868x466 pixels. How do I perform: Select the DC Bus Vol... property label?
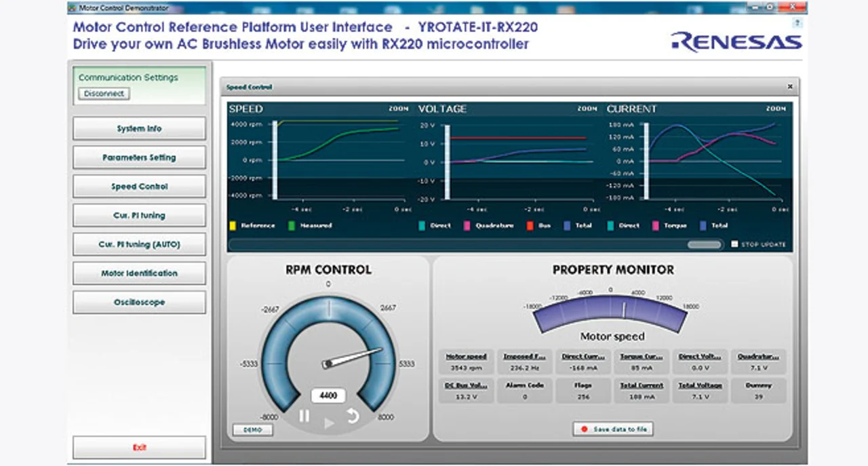tap(467, 385)
